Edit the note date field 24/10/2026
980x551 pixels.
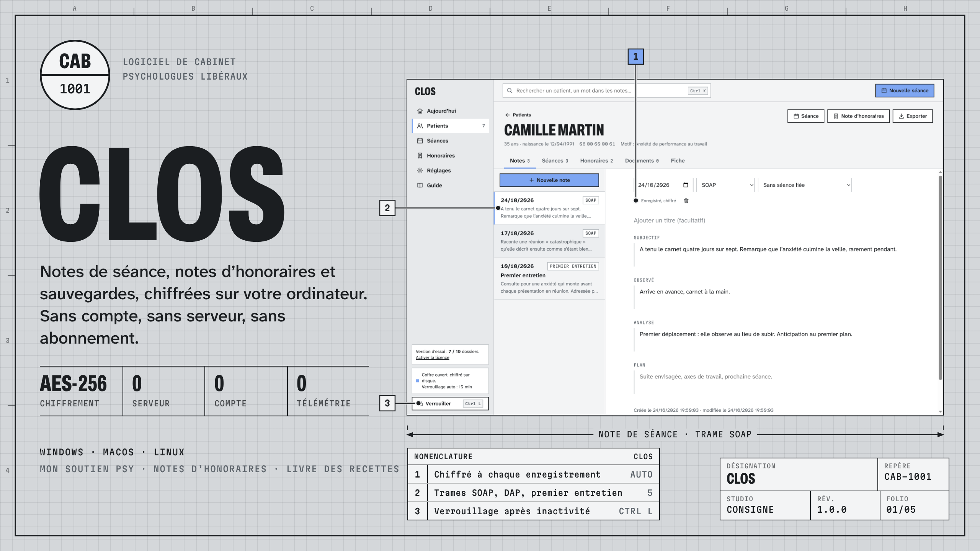[663, 185]
